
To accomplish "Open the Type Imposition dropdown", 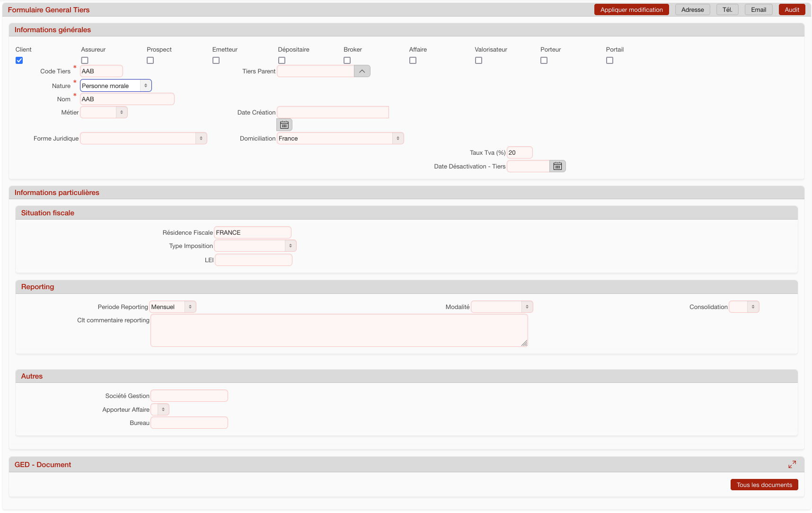I will point(255,246).
